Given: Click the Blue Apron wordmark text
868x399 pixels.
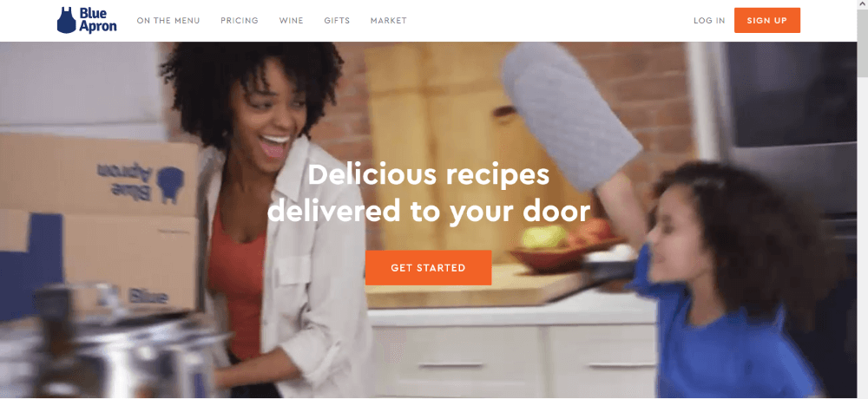Looking at the screenshot, I should pyautogui.click(x=97, y=21).
